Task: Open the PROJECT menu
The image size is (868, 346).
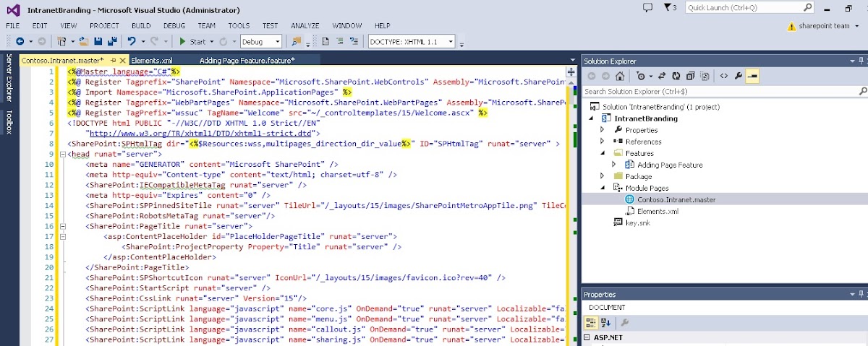Action: point(104,26)
